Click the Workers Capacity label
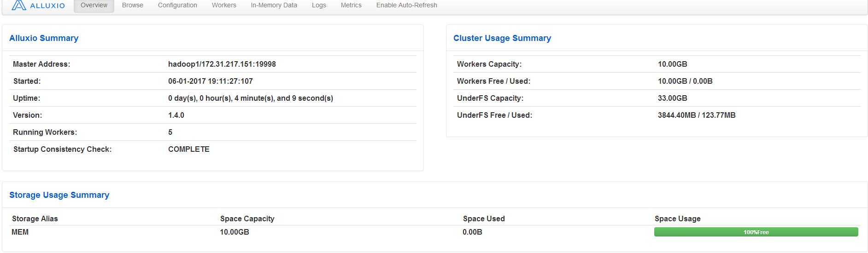This screenshot has width=868, height=253. coord(489,64)
